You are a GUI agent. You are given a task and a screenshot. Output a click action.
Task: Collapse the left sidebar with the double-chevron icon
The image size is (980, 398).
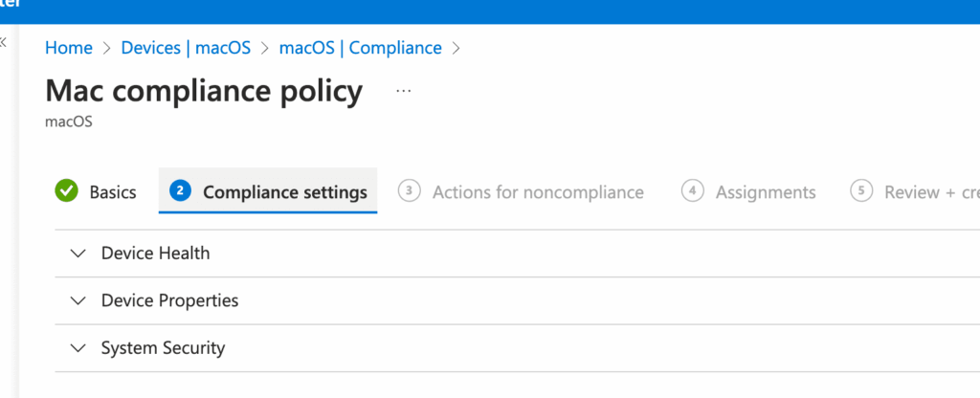3,42
